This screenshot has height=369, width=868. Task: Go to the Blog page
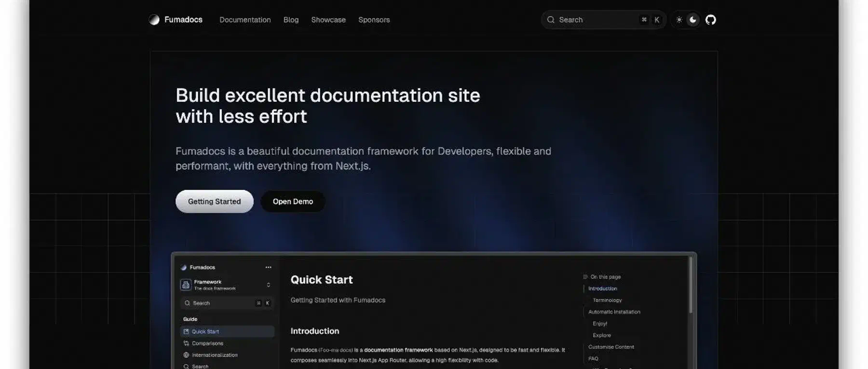(x=291, y=20)
